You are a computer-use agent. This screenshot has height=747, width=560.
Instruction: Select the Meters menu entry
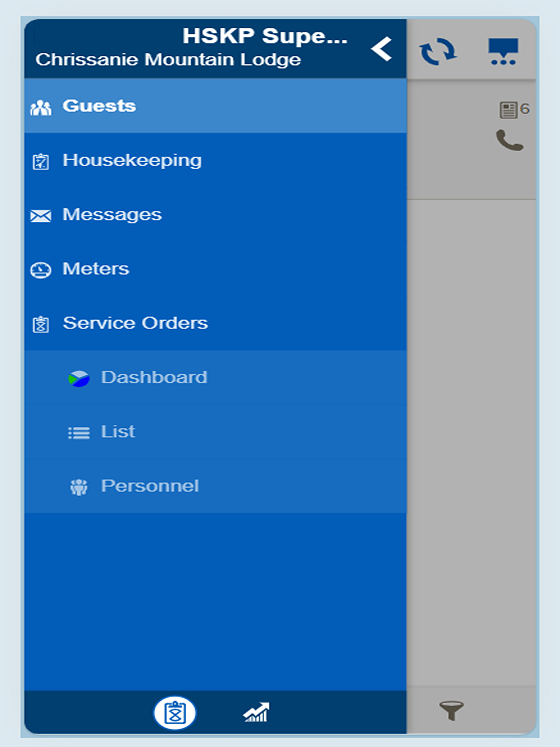coord(96,269)
